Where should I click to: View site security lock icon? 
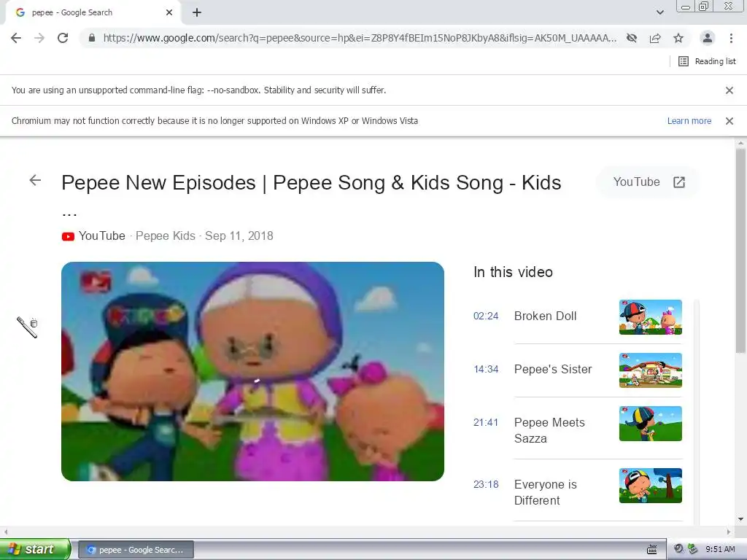pyautogui.click(x=92, y=38)
